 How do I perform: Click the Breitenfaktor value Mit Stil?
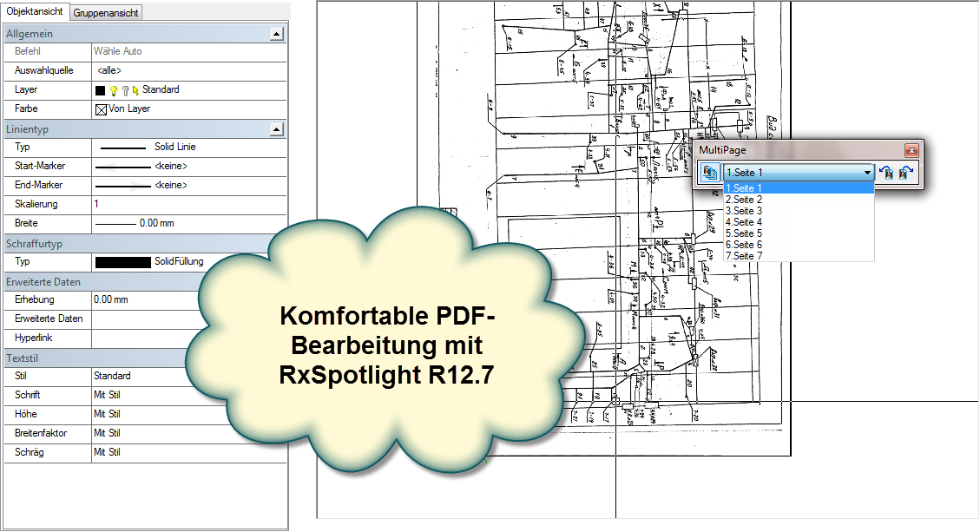tap(107, 433)
